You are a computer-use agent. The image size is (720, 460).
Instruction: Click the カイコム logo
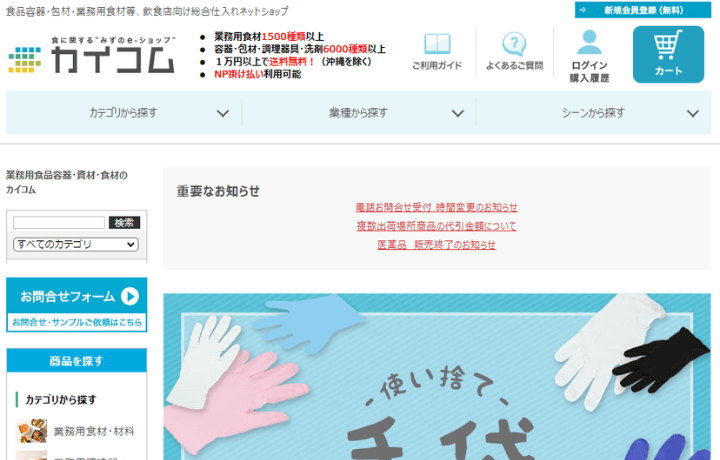tap(92, 55)
